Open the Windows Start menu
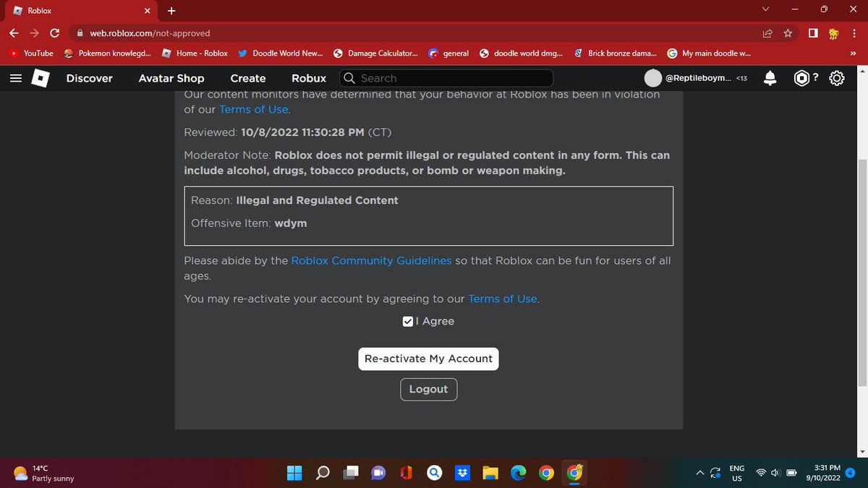868x488 pixels. (x=294, y=473)
